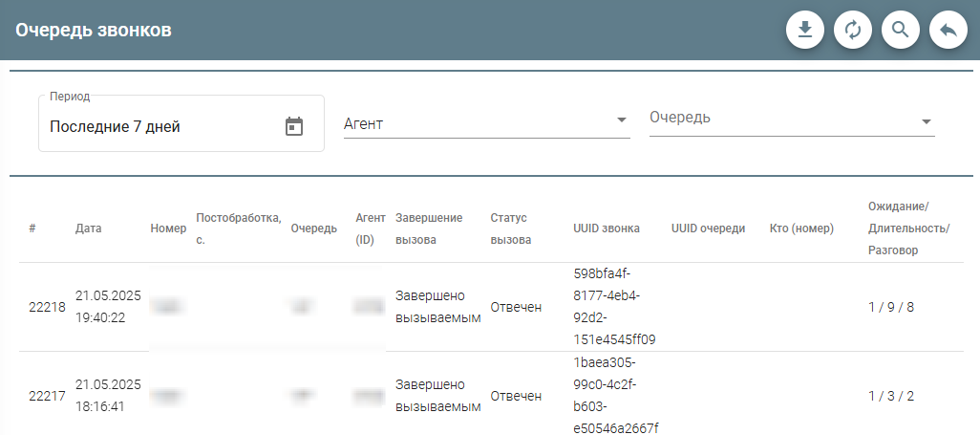Screen dimensions: 980x435
Task: Select row number 22218
Action: point(47,307)
